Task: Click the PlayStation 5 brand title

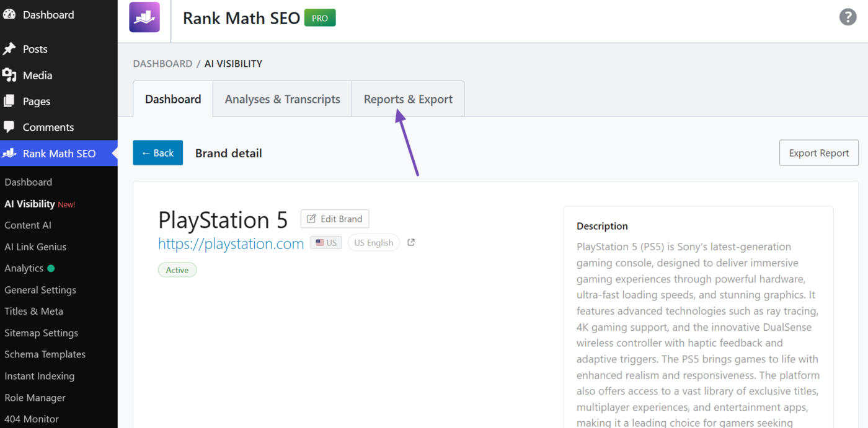Action: coord(223,220)
